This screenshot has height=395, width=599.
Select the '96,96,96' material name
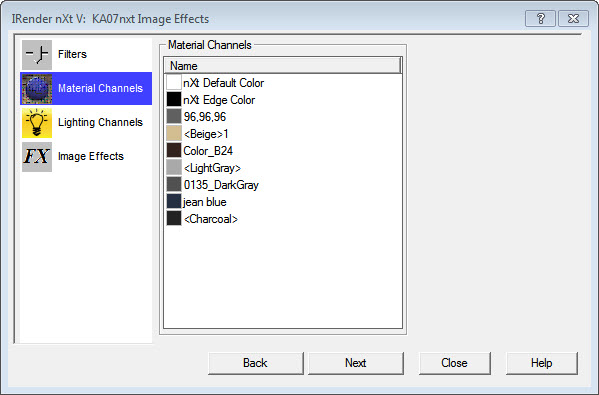[205, 117]
